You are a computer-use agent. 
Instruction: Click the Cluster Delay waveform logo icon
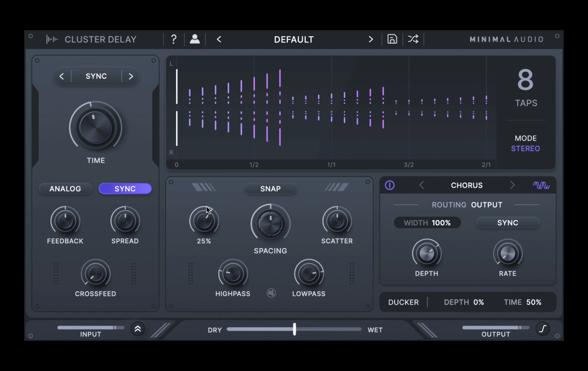(x=52, y=39)
